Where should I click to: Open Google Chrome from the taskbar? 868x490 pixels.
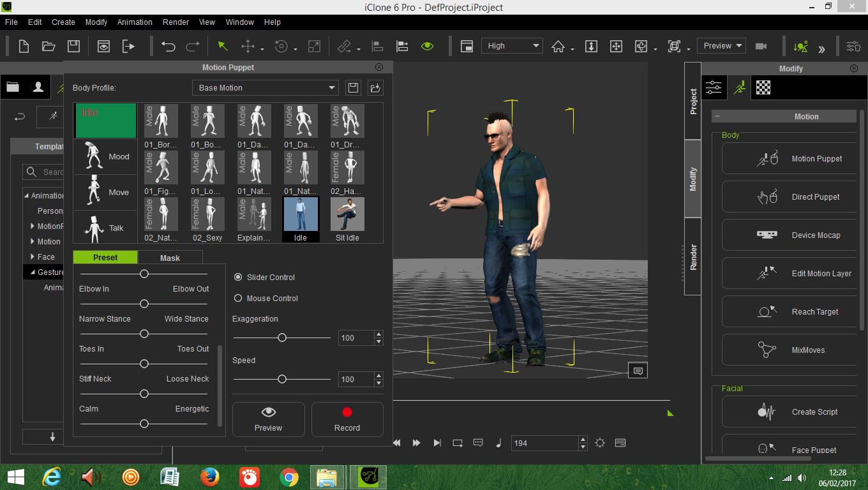[289, 477]
